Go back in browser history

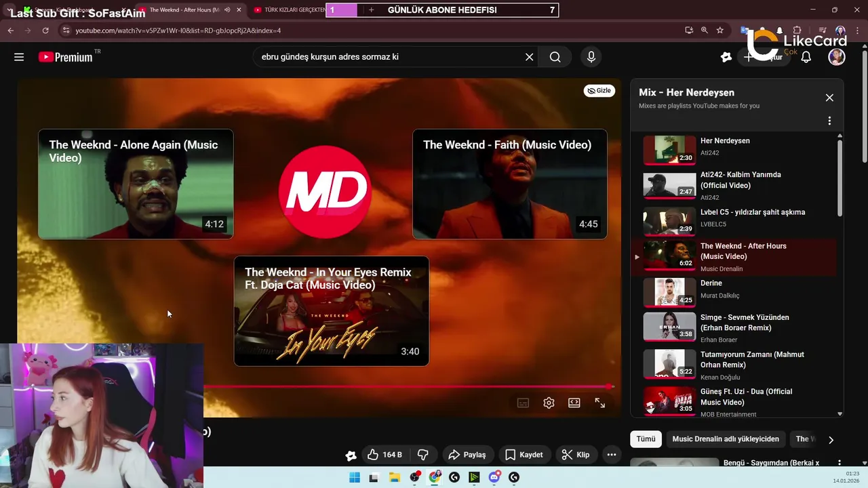click(10, 30)
